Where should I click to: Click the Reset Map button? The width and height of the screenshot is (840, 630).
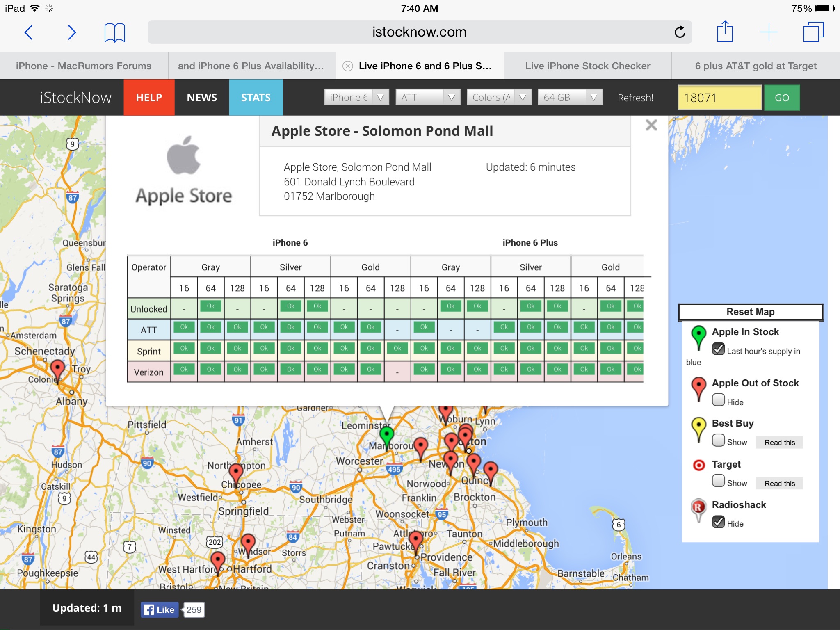point(750,312)
